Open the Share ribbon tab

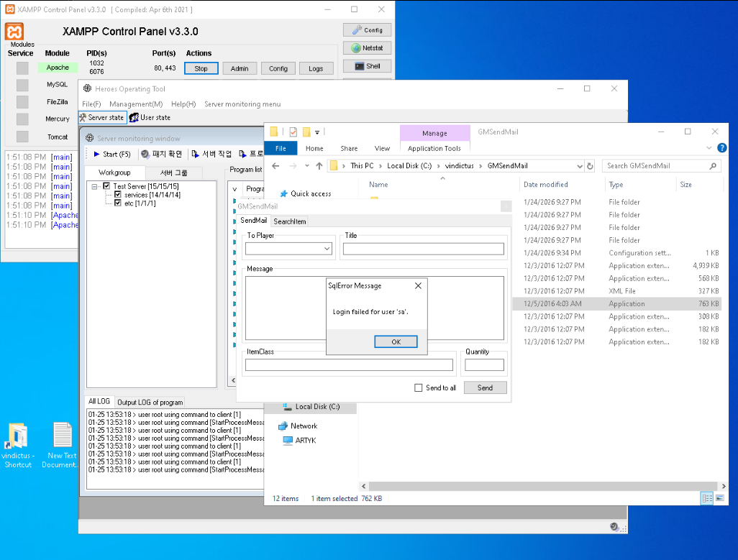click(x=349, y=149)
